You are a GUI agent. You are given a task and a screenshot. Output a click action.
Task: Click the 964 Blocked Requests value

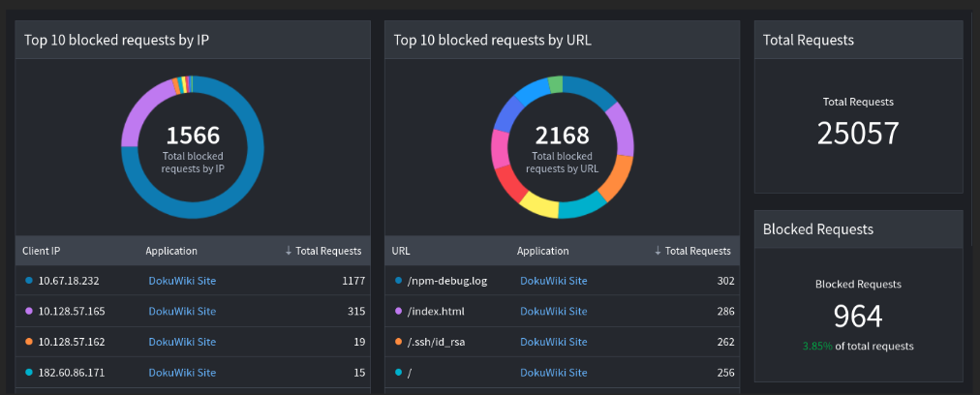pyautogui.click(x=858, y=316)
